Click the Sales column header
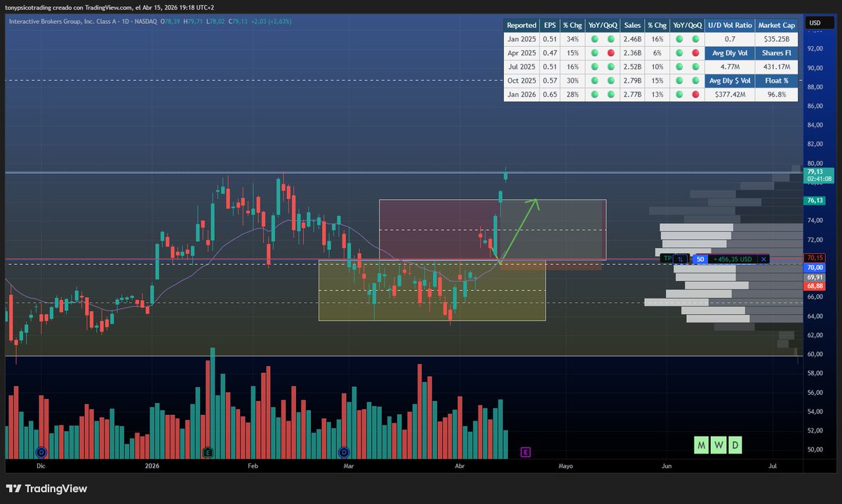This screenshot has height=504, width=842. point(632,25)
